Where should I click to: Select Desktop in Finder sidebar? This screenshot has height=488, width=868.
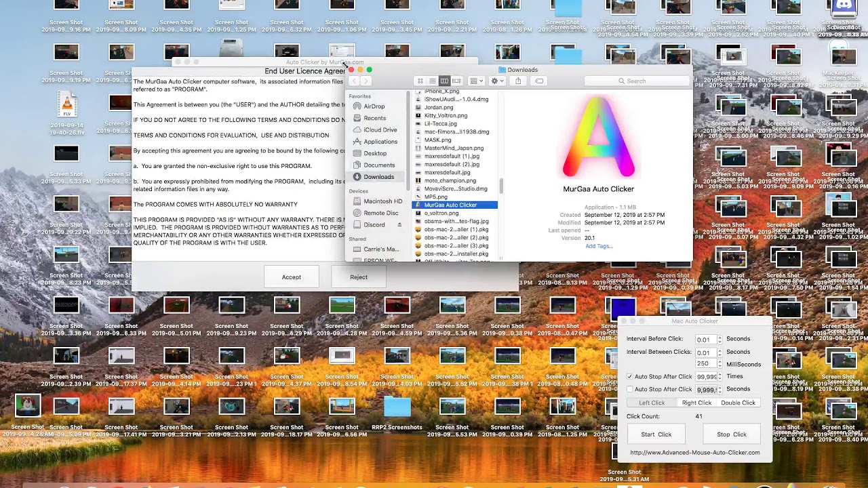coord(375,153)
